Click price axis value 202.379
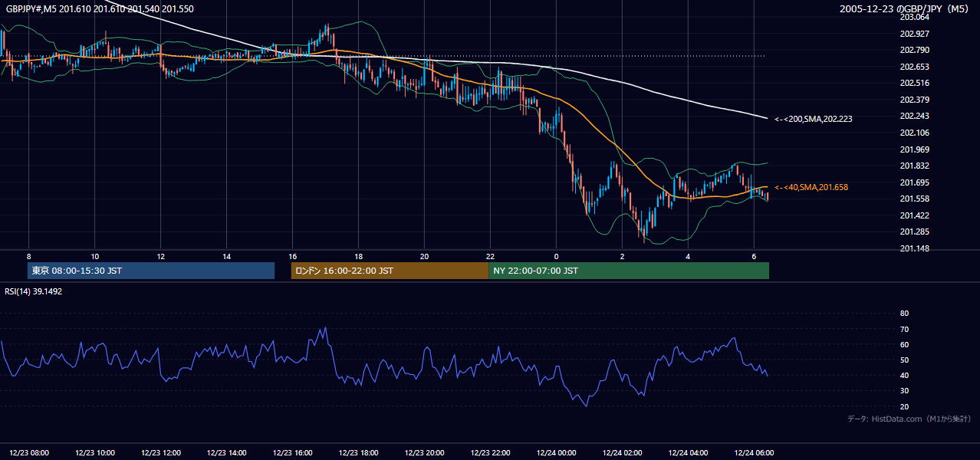The image size is (980, 460). point(914,100)
